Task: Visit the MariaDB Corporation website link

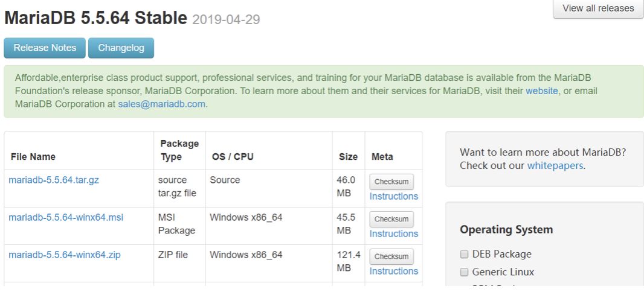Action: pyautogui.click(x=542, y=91)
